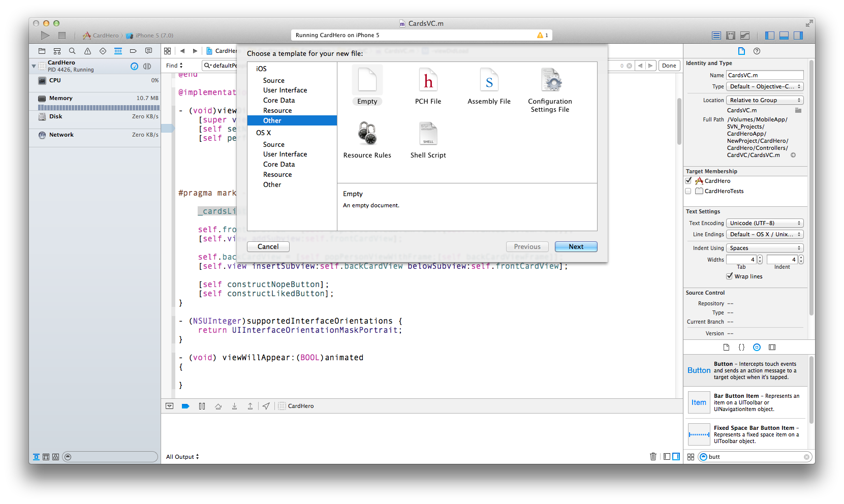Click the Run (play) button in toolbar
The image size is (844, 504).
tap(45, 35)
